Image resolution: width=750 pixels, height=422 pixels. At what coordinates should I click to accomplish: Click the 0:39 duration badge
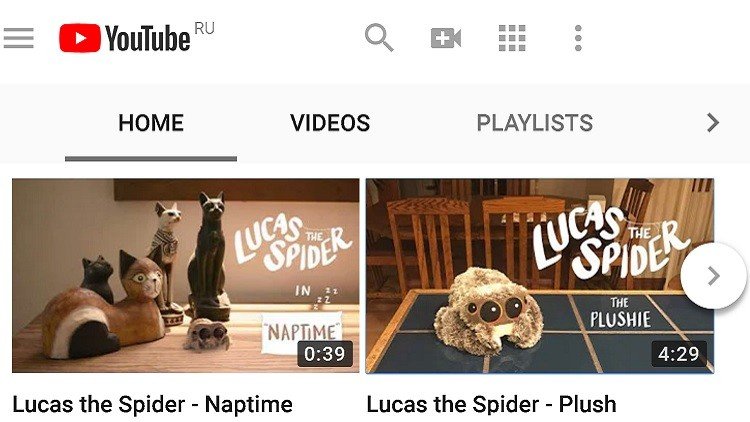point(325,354)
